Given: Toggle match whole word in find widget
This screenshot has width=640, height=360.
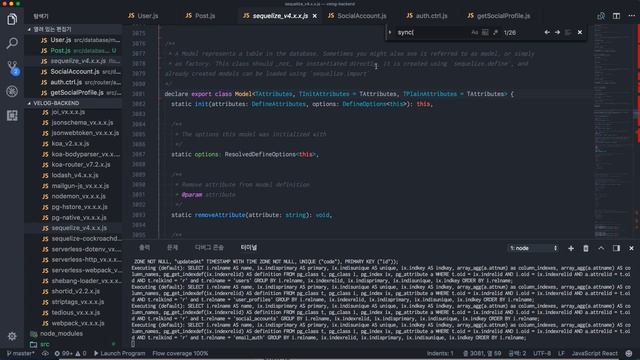Looking at the screenshot, I should click(485, 32).
